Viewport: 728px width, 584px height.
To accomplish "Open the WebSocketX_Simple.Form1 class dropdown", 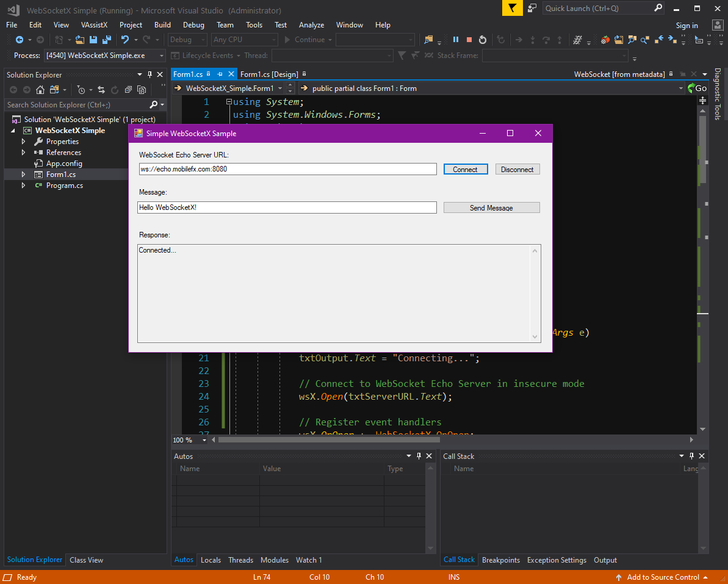I will [x=280, y=88].
